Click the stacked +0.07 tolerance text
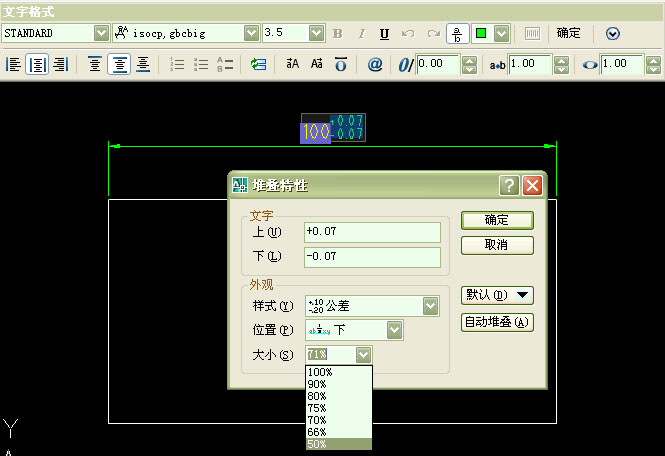 [x=346, y=120]
